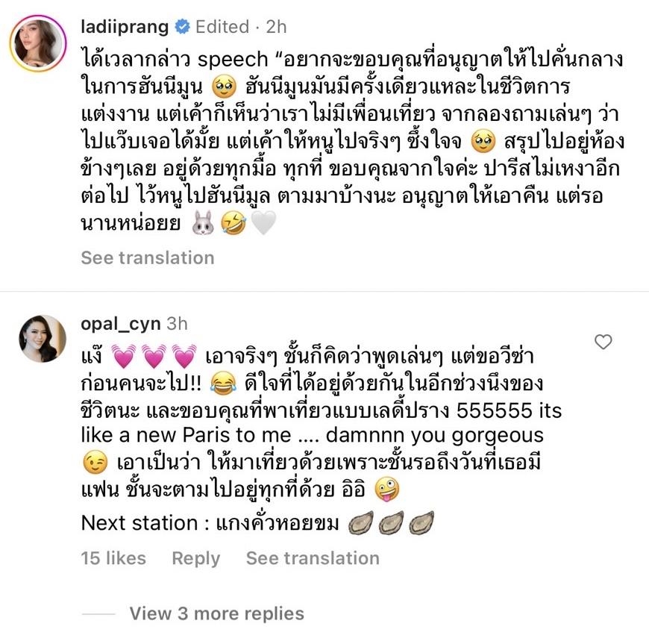The width and height of the screenshot is (649, 644).
Task: Expand View 3 more replies
Action: (x=216, y=613)
